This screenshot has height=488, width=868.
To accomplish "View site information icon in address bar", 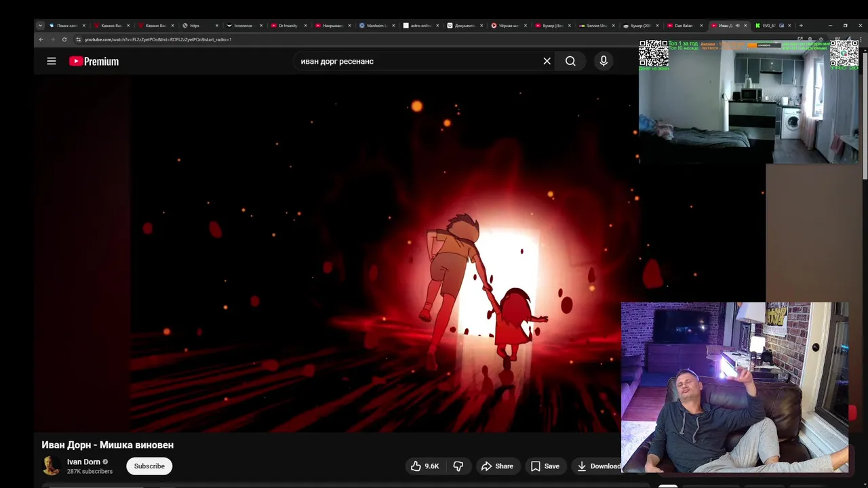I will click(78, 39).
